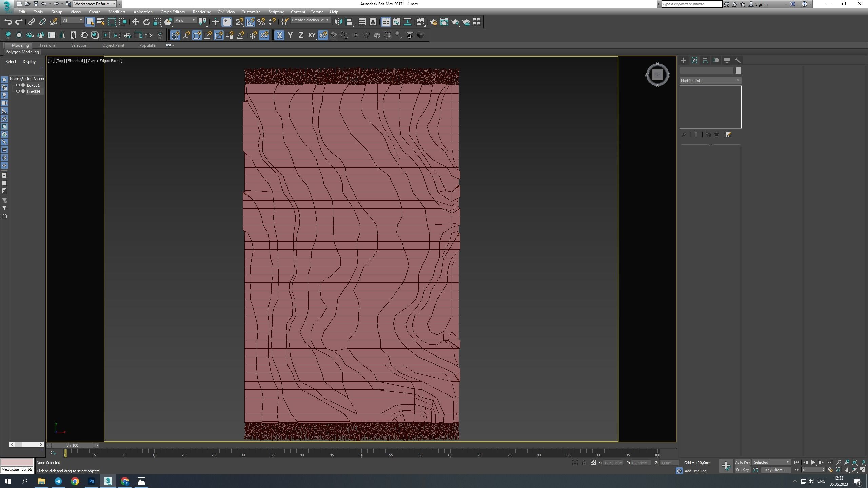Click the Undo arrow in main toolbar
This screenshot has width=868, height=488.
8,22
